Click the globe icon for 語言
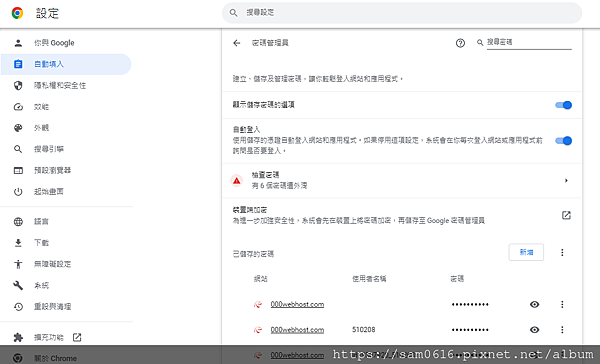This screenshot has height=364, width=600. (x=18, y=222)
